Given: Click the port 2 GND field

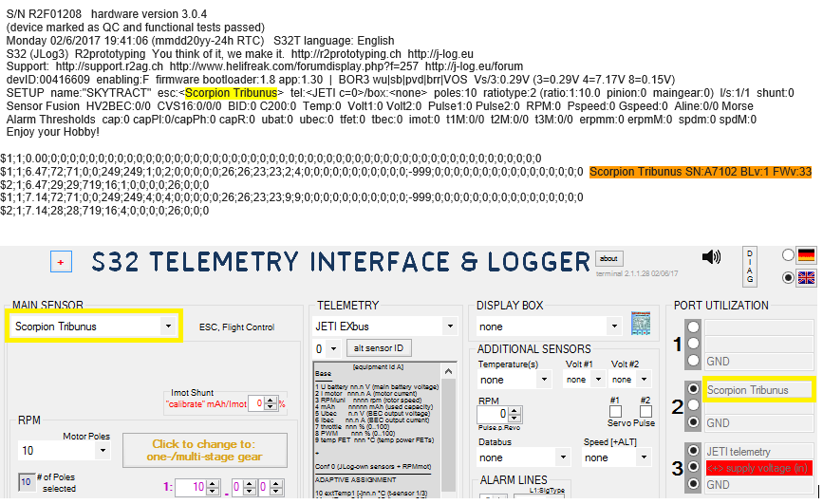Looking at the screenshot, I should pos(758,423).
